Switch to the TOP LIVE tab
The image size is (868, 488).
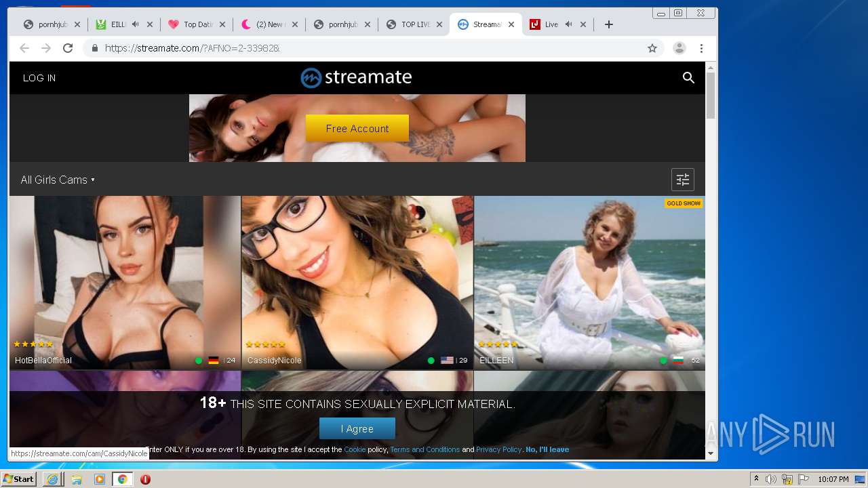pos(415,24)
